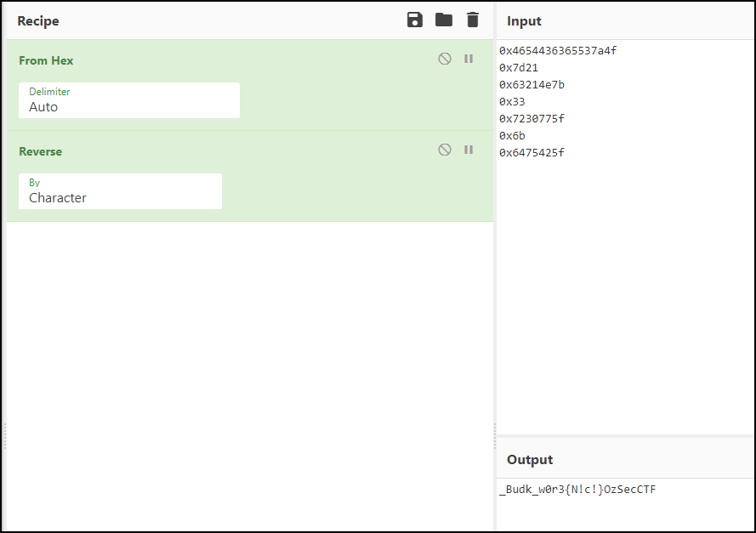Open the Load recipe folder icon
Viewport: 756px width, 533px height.
click(444, 20)
